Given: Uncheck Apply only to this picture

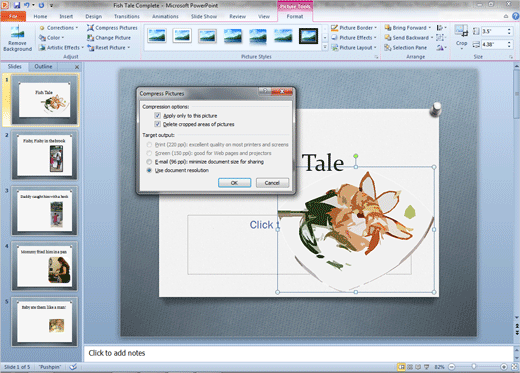Looking at the screenshot, I should (158, 116).
